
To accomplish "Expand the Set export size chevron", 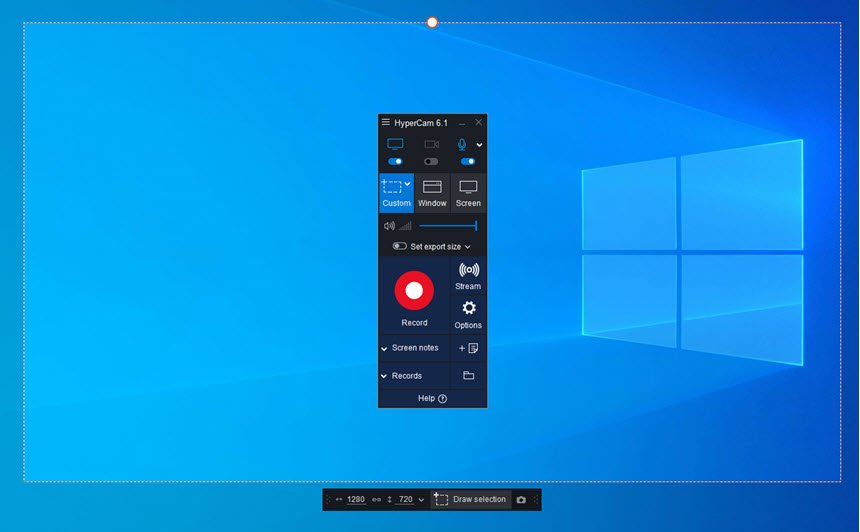I will [x=467, y=247].
